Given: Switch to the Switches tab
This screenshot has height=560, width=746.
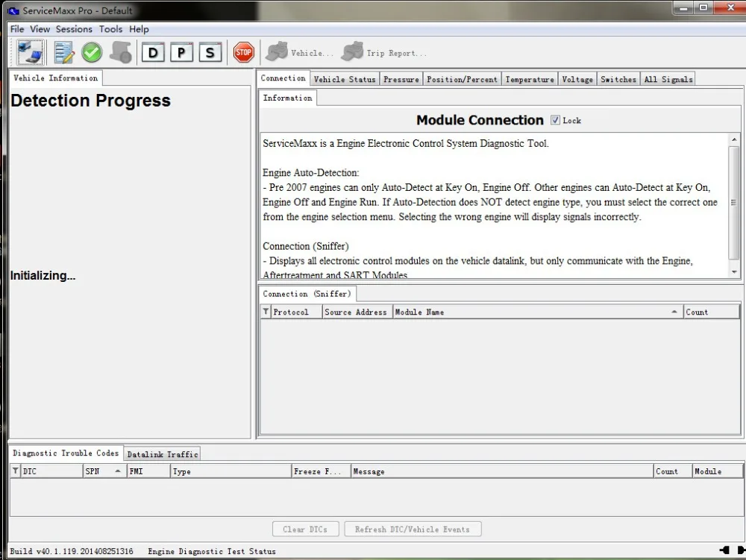Looking at the screenshot, I should click(x=618, y=79).
